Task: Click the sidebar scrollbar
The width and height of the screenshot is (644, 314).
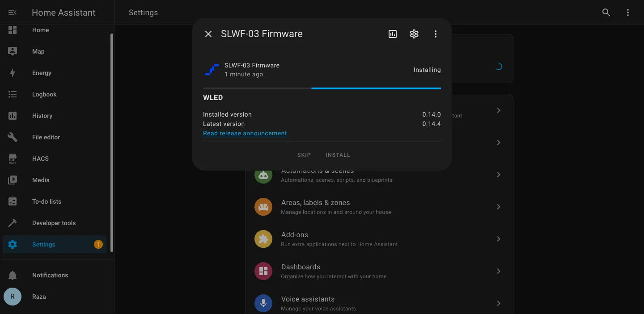Action: (x=112, y=142)
